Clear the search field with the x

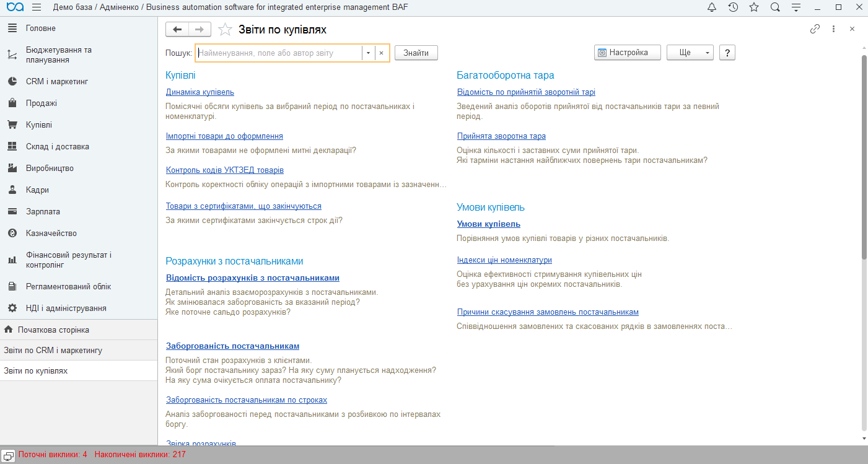(x=382, y=53)
